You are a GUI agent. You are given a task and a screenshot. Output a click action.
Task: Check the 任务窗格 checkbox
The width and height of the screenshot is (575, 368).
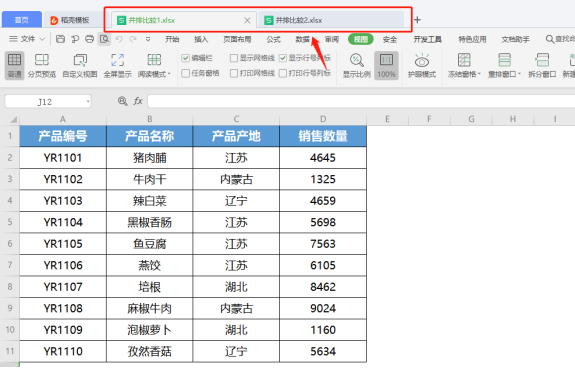186,73
